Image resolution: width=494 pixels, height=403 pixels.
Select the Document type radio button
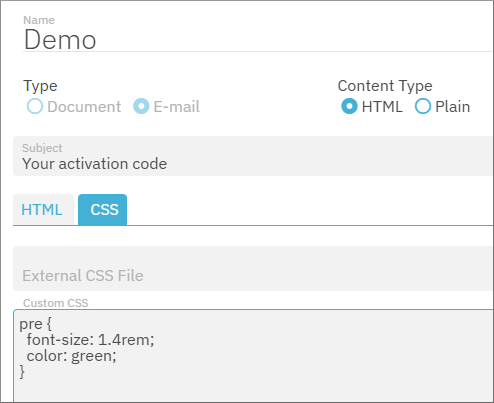click(35, 107)
